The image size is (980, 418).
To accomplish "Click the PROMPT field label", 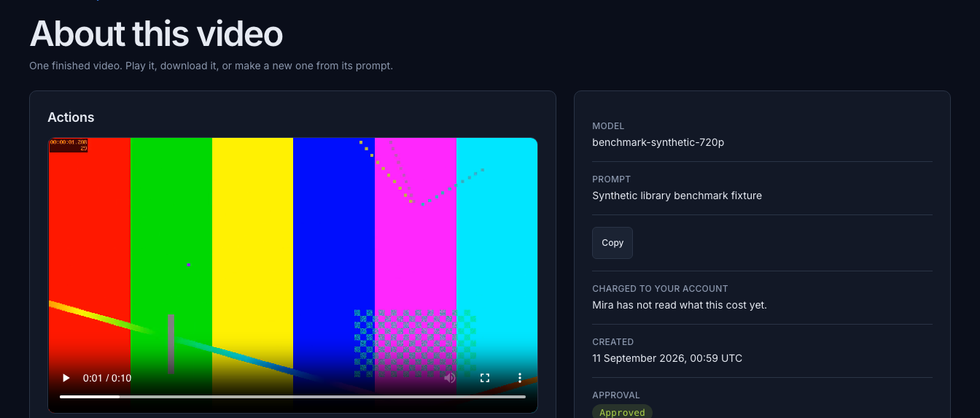I will tap(611, 179).
